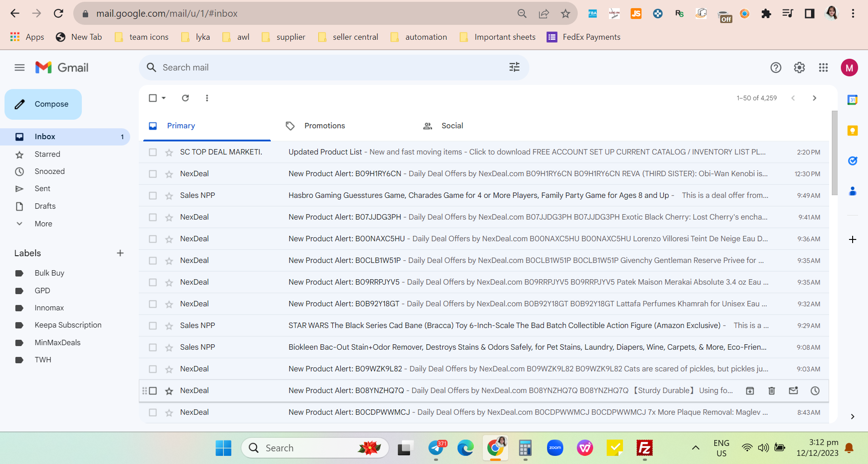Open Gmail main menu hamburger icon
The width and height of the screenshot is (868, 464).
point(19,68)
